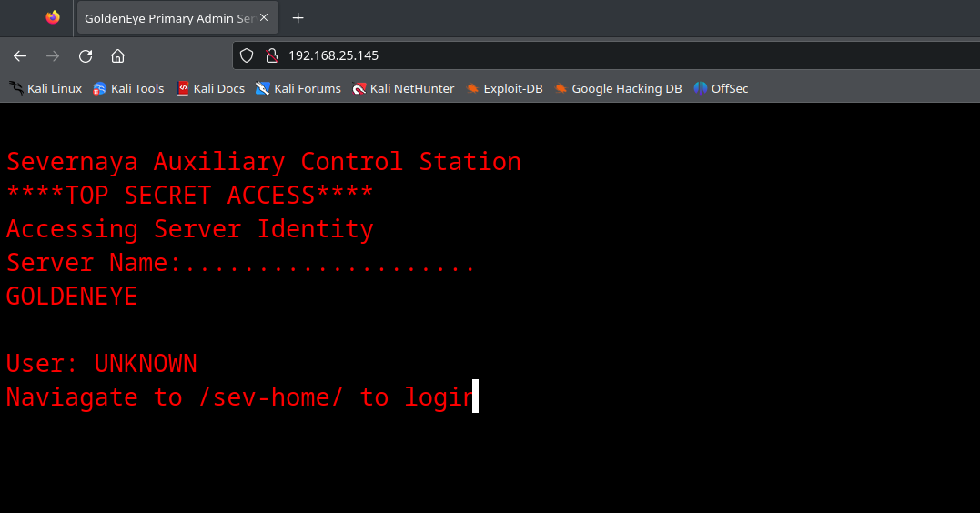
Task: Reload the current page
Action: tap(86, 56)
